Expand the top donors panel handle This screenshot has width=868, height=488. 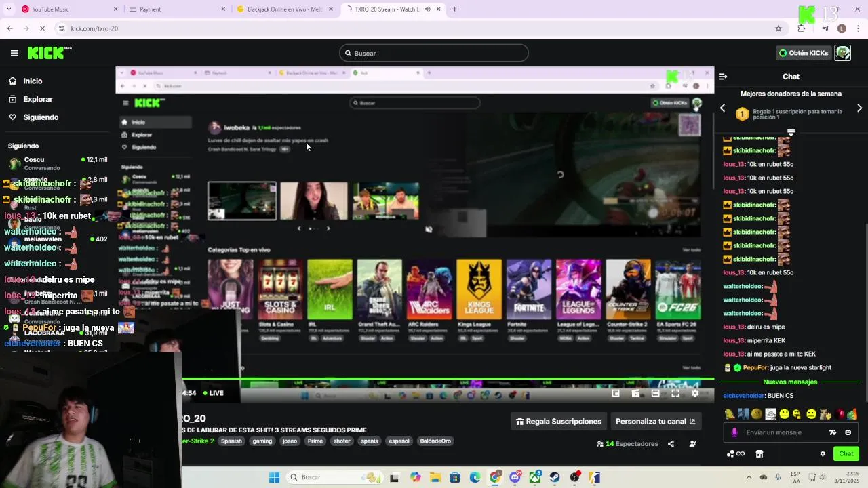pyautogui.click(x=791, y=132)
